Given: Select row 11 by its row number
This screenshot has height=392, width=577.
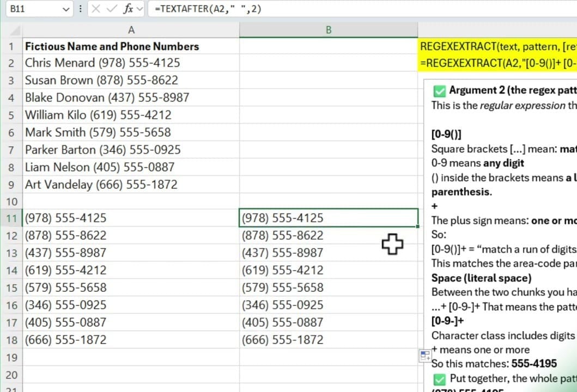Looking at the screenshot, I should [x=11, y=218].
